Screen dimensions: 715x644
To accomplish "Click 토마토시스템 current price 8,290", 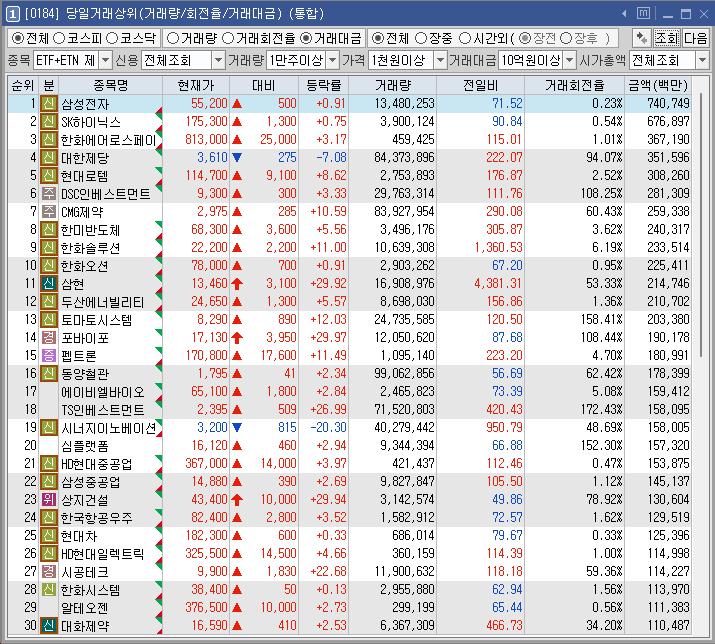I will pyautogui.click(x=212, y=320).
